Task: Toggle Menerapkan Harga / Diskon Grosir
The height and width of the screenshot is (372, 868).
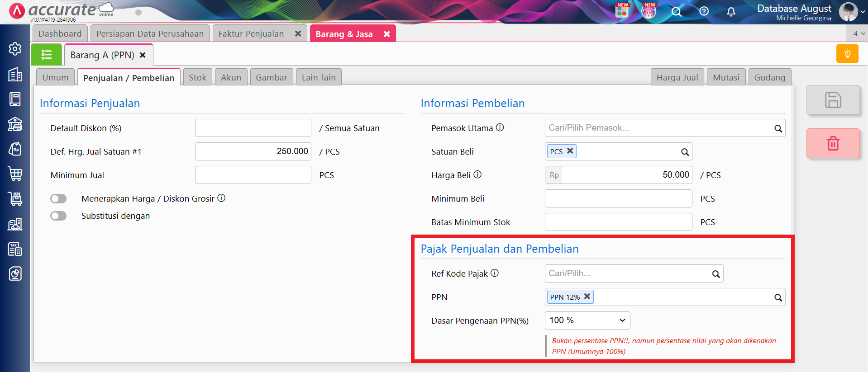Action: (x=58, y=198)
